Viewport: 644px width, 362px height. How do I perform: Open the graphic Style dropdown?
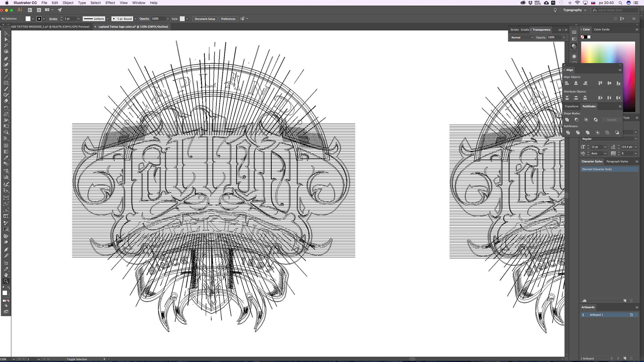(x=187, y=19)
